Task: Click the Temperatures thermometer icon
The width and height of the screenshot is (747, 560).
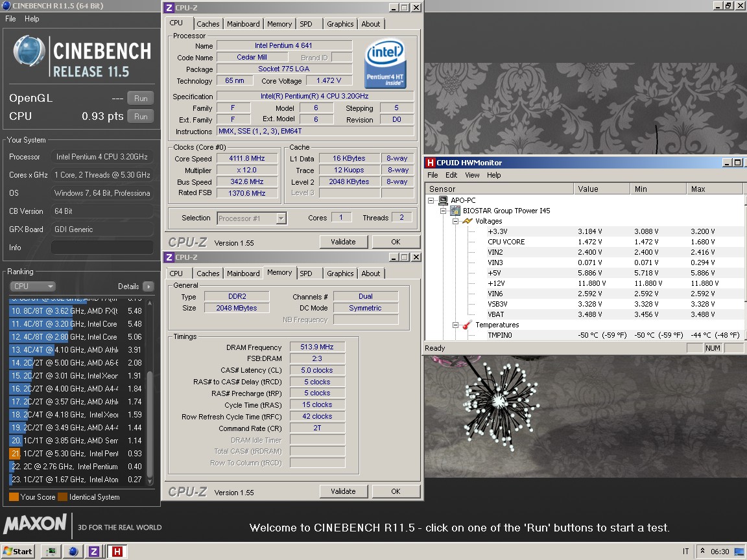Action: pos(467,325)
